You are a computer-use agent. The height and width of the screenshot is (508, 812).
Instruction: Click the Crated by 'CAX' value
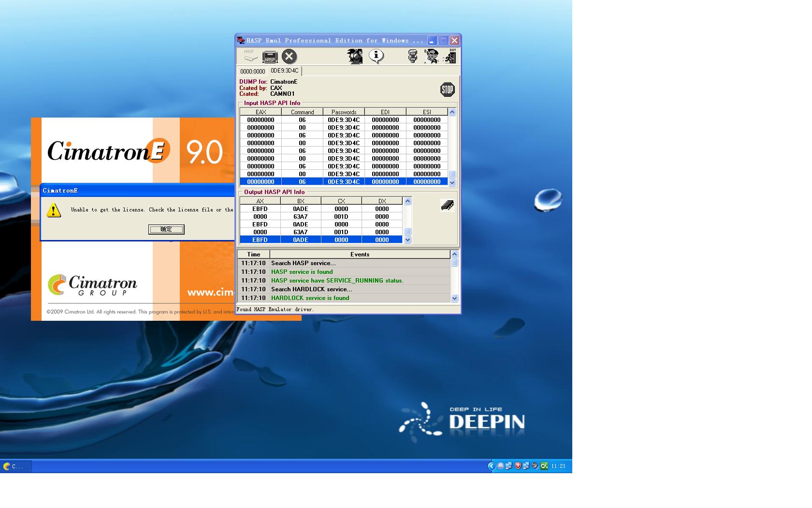[276, 88]
